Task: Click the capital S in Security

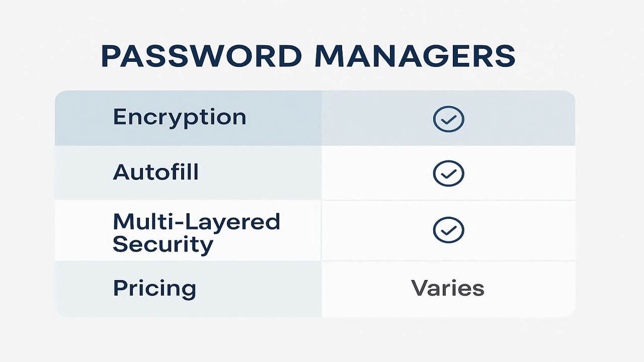Action: pyautogui.click(x=121, y=245)
